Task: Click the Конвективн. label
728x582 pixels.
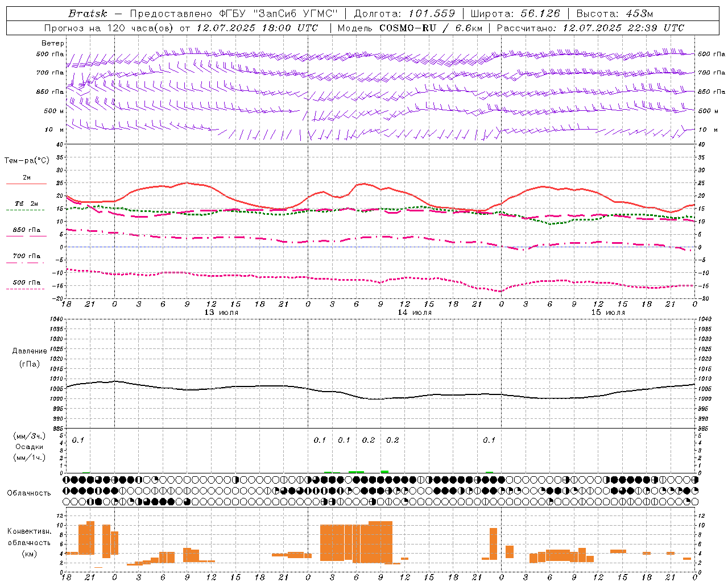Action: 30,531
